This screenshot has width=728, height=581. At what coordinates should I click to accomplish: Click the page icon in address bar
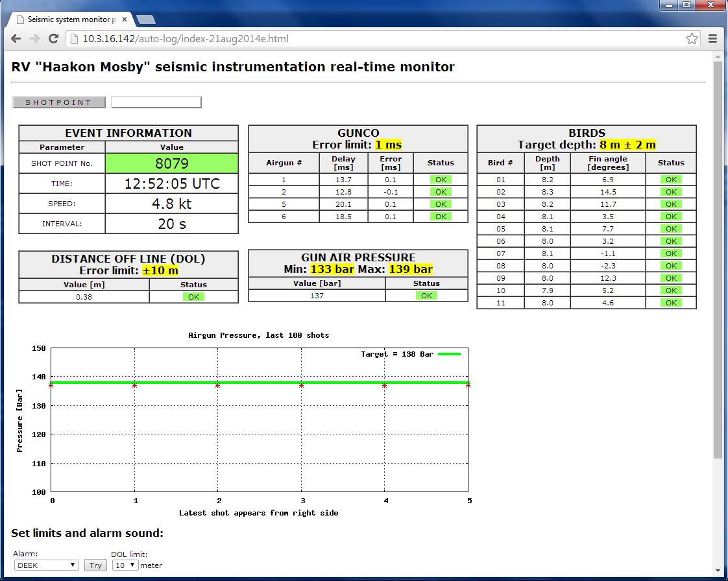pyautogui.click(x=74, y=39)
